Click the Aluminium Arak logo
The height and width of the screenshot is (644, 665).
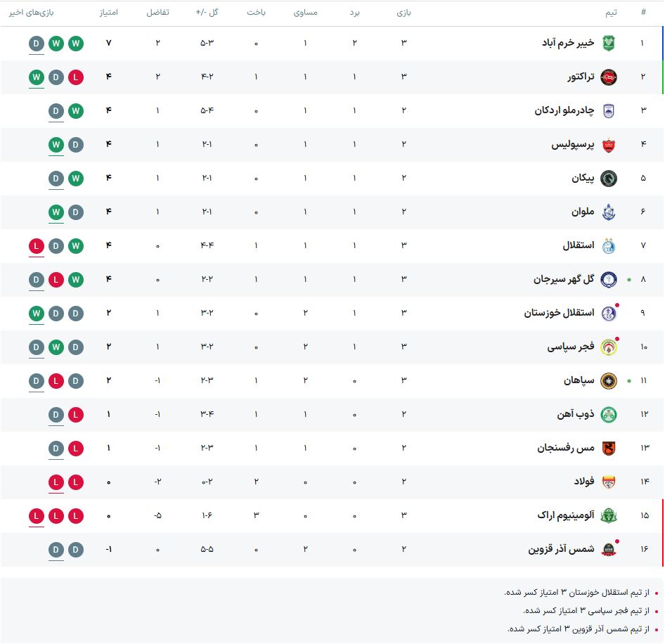609,515
